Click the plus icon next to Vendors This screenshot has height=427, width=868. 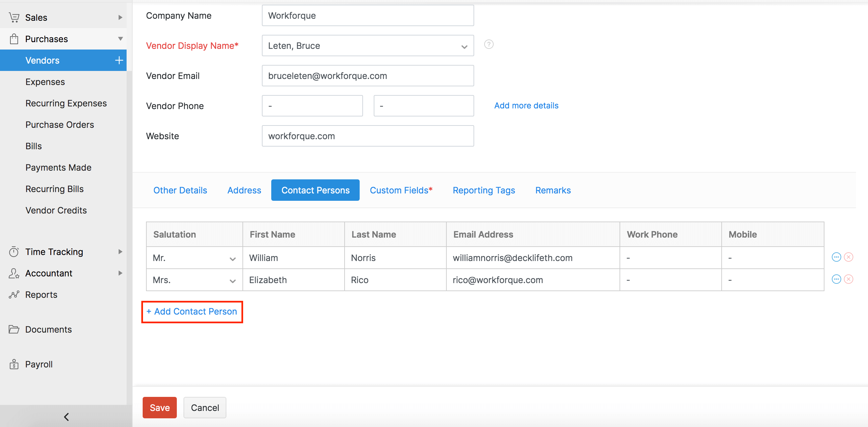(x=119, y=60)
